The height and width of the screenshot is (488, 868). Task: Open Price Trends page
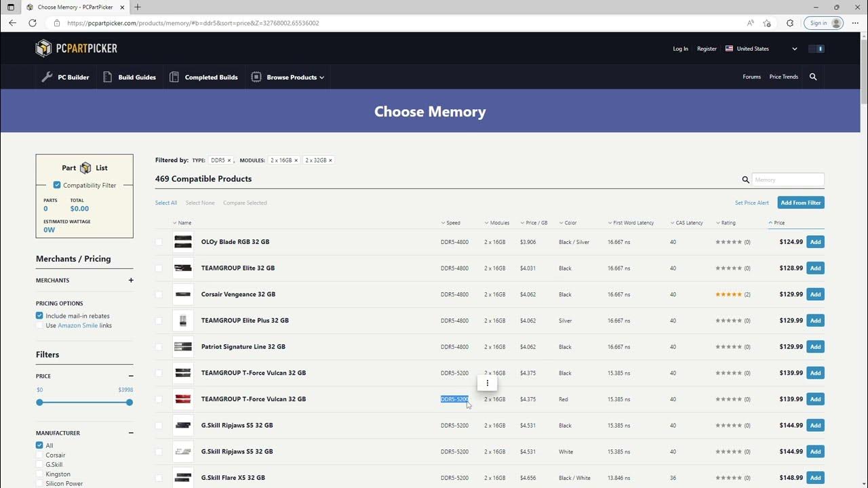783,77
